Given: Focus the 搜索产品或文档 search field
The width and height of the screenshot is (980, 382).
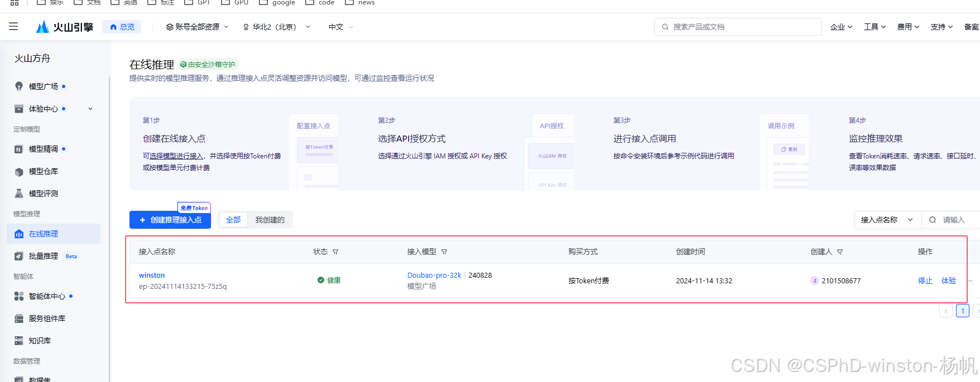Looking at the screenshot, I should click(737, 27).
